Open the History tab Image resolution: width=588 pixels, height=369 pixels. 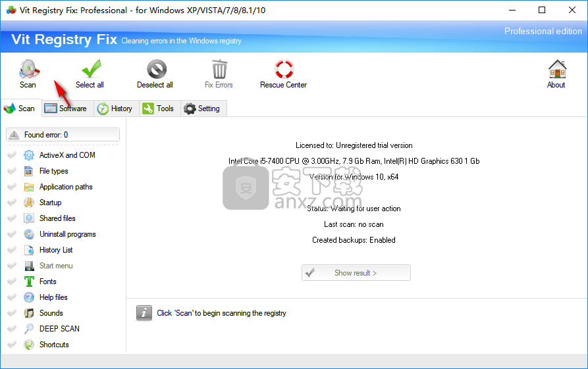coord(117,109)
